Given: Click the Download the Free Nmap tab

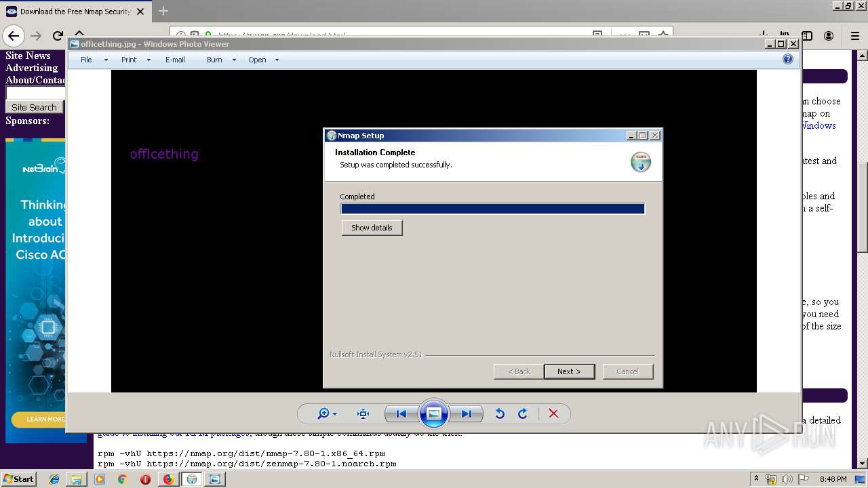Looking at the screenshot, I should 75,12.
